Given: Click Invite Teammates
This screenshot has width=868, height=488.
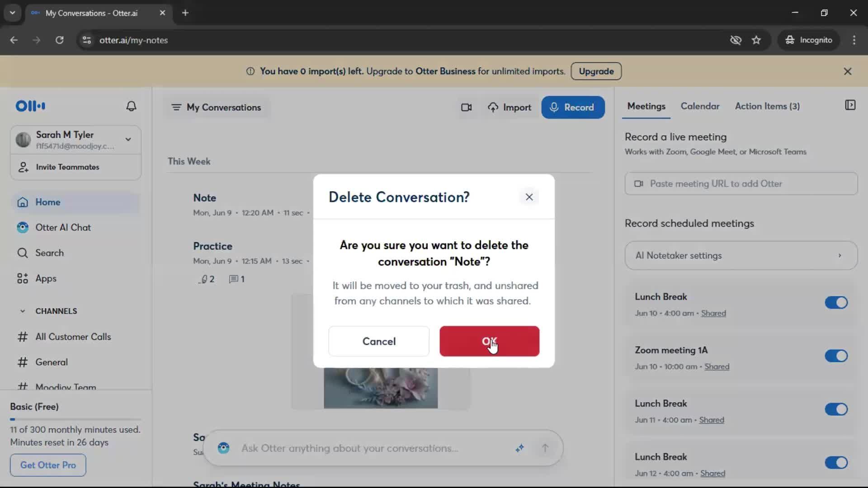Looking at the screenshot, I should [x=75, y=167].
